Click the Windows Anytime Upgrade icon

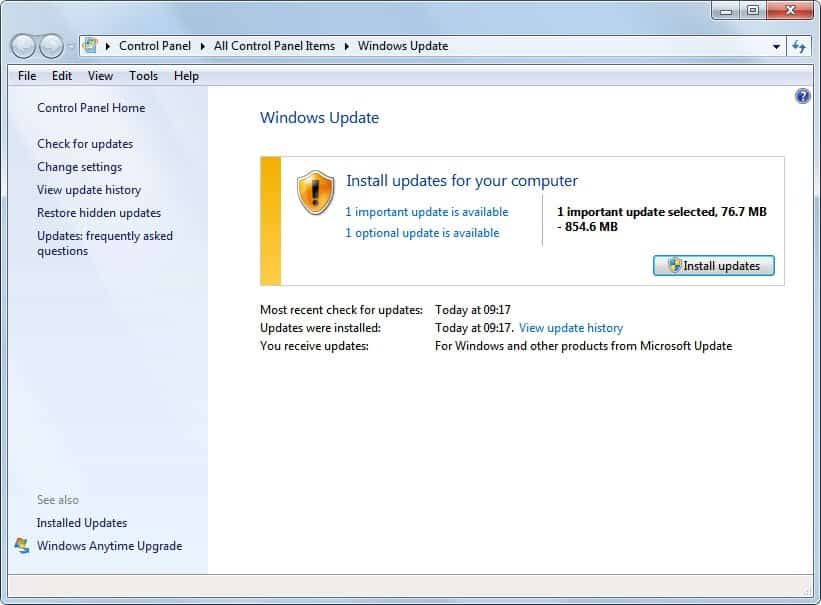tap(24, 546)
